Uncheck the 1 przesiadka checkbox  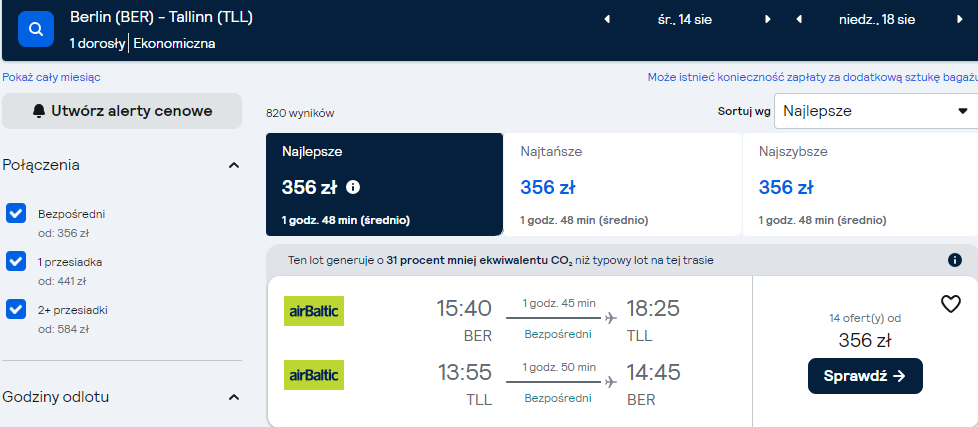tap(16, 261)
